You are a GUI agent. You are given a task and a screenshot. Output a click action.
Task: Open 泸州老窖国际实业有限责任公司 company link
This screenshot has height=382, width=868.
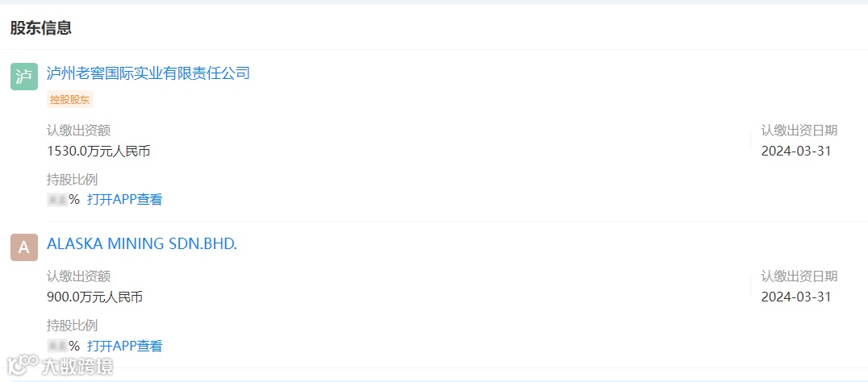tap(148, 73)
